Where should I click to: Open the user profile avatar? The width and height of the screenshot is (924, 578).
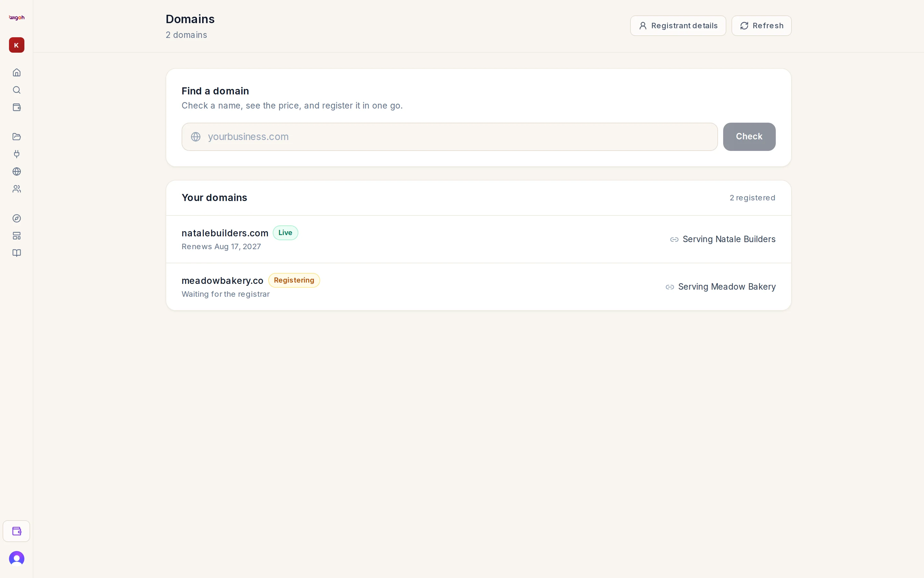point(16,558)
